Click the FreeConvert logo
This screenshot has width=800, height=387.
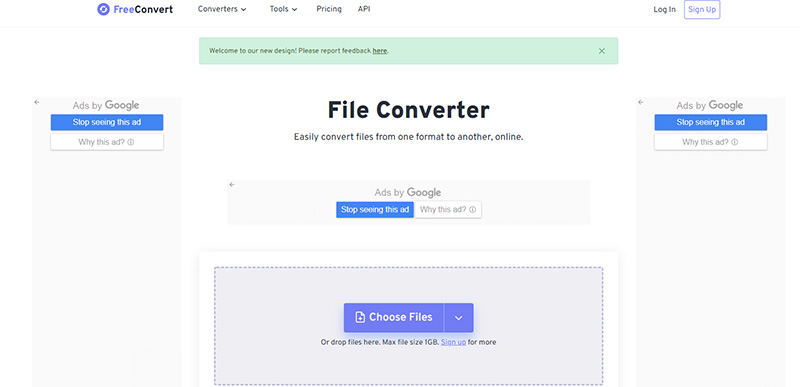pos(135,9)
